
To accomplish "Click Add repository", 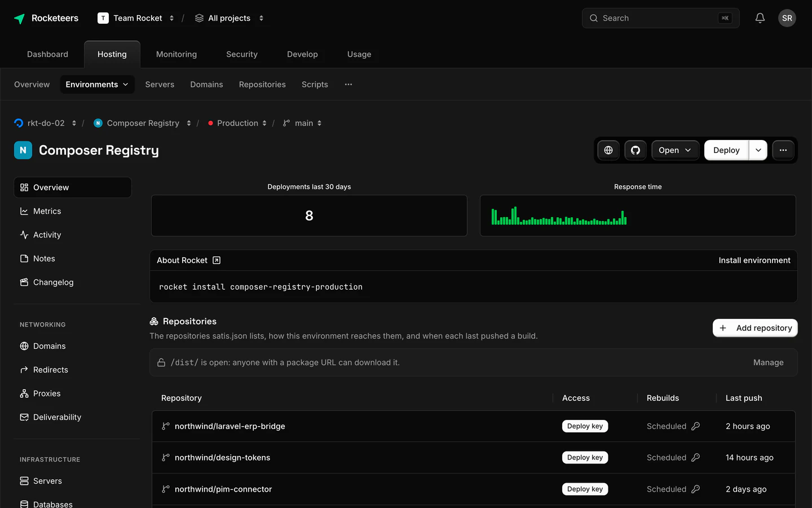I will [755, 328].
